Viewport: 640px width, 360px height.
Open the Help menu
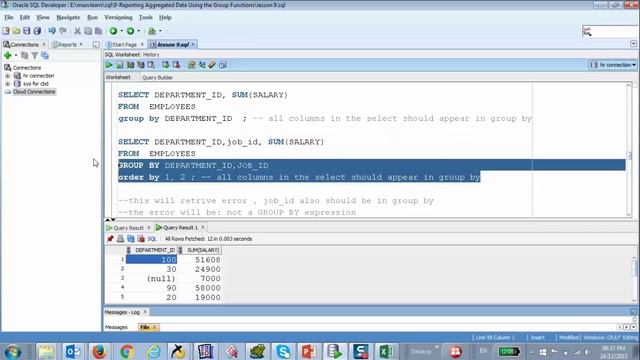165,18
